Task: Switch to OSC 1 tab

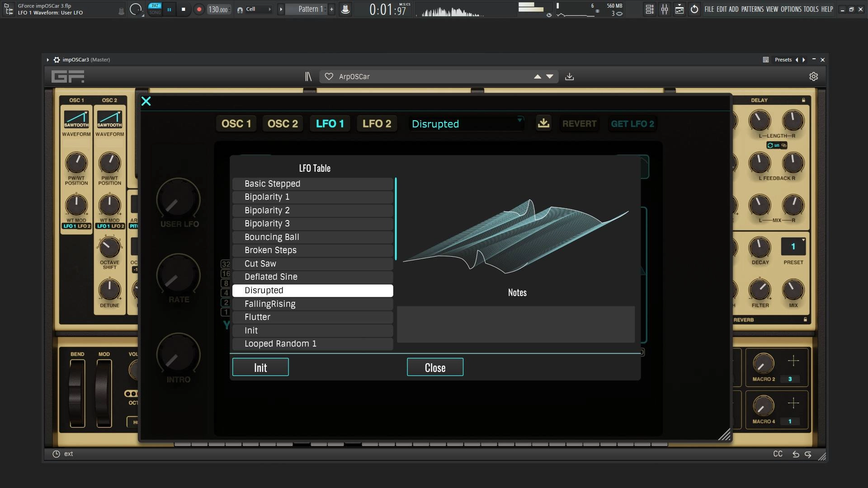Action: (x=236, y=124)
